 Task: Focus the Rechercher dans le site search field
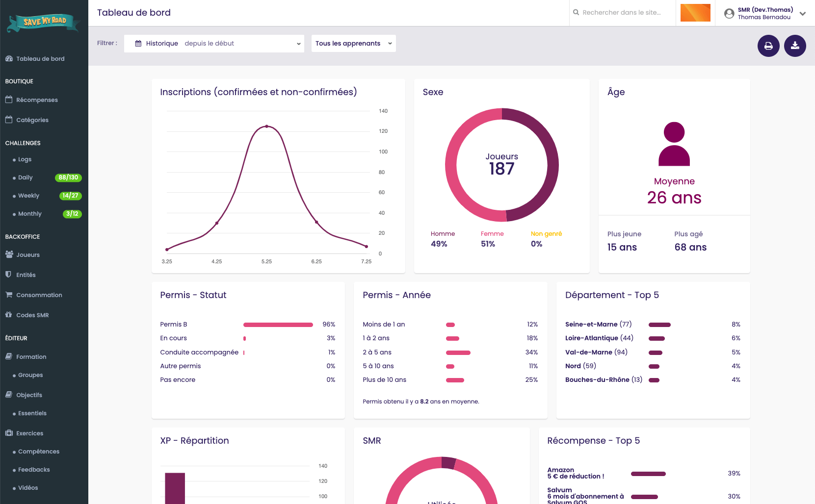pos(622,13)
